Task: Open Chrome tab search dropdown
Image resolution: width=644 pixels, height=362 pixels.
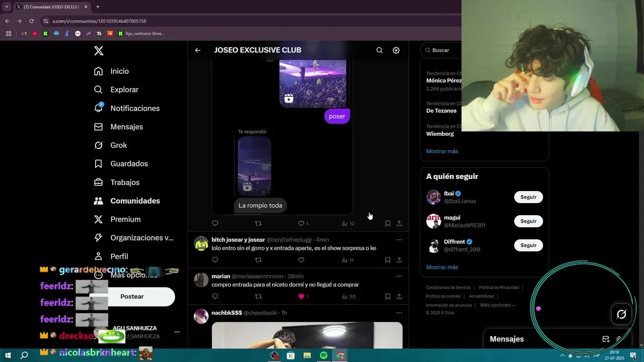Action: 7,7
